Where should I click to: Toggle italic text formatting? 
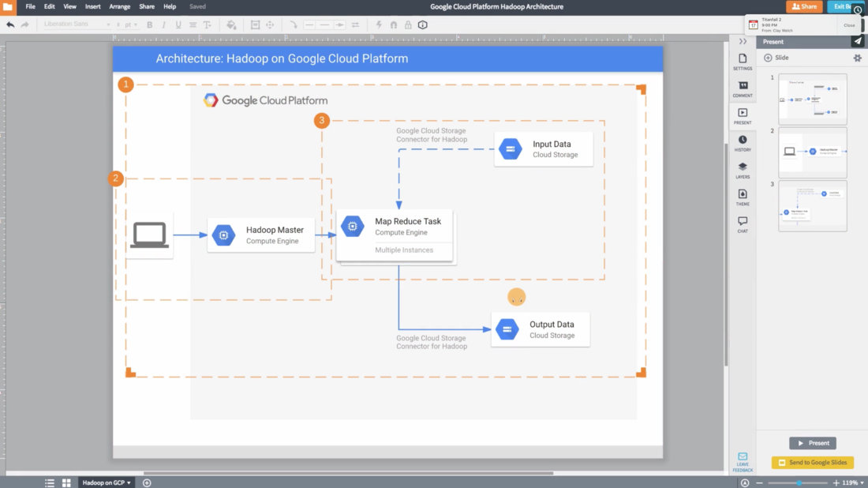coord(163,24)
